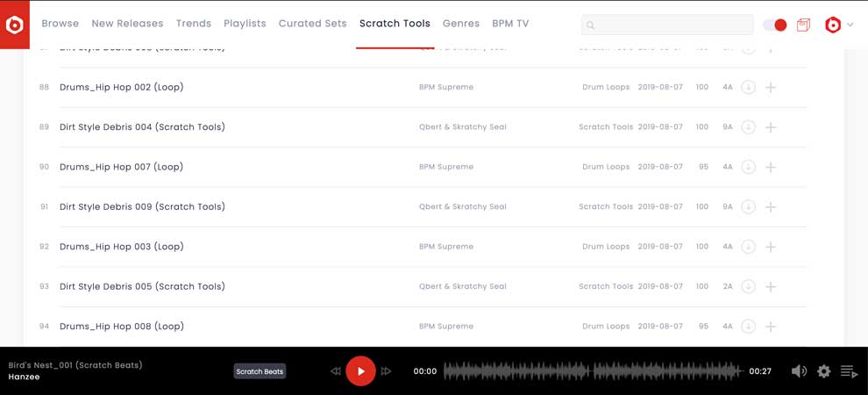This screenshot has height=395, width=868.
Task: Open the BPM TV tab
Action: point(510,24)
